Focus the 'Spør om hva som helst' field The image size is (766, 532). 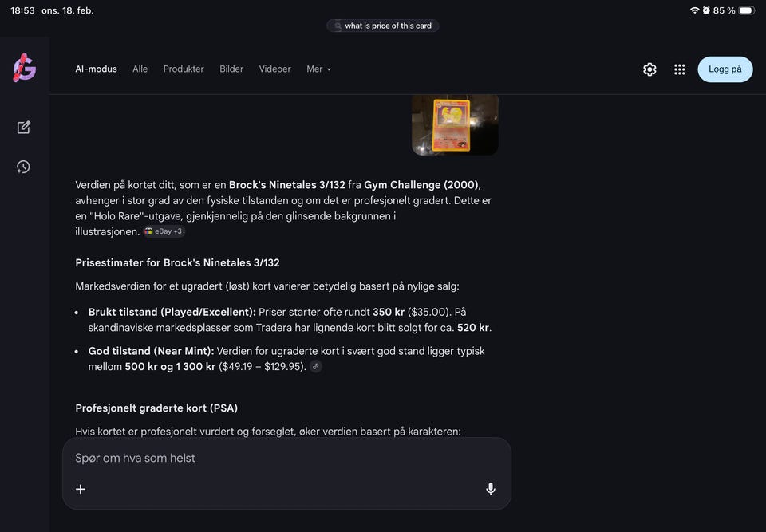(271, 459)
